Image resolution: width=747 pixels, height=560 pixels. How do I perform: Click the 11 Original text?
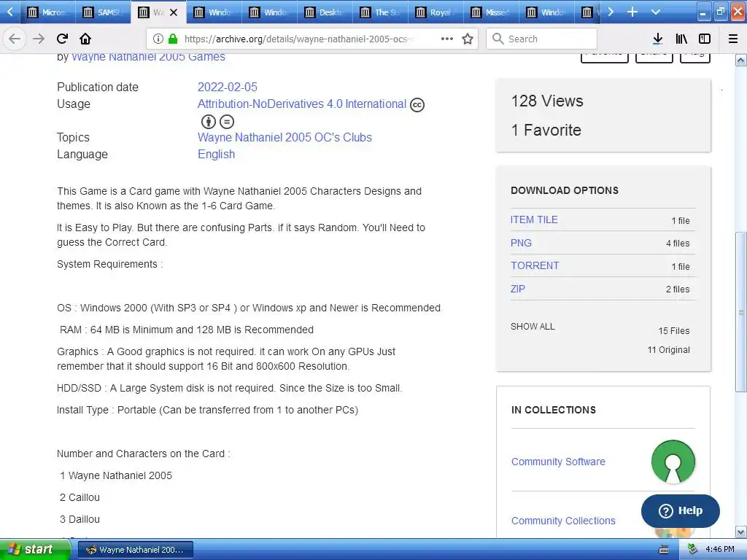668,350
